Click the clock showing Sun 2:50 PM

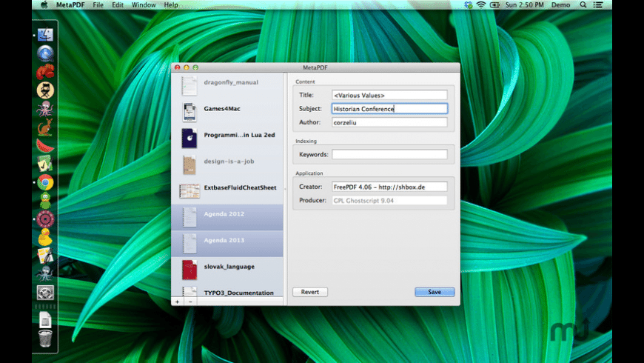(525, 5)
